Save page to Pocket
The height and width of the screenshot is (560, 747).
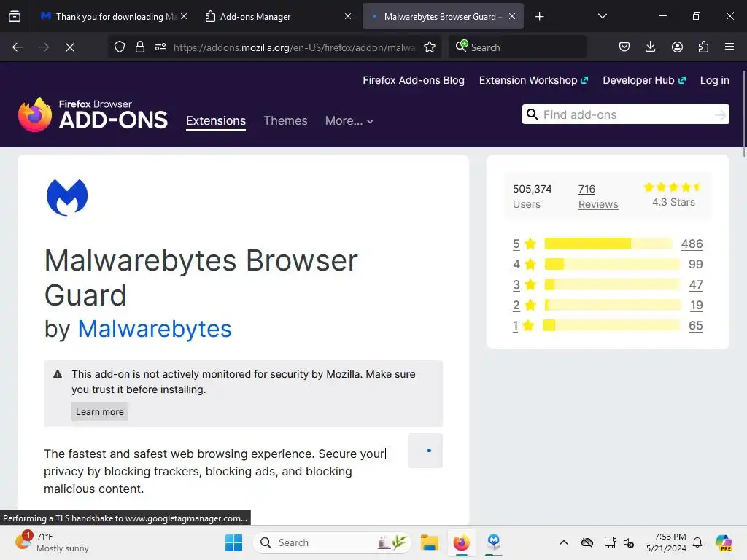624,47
